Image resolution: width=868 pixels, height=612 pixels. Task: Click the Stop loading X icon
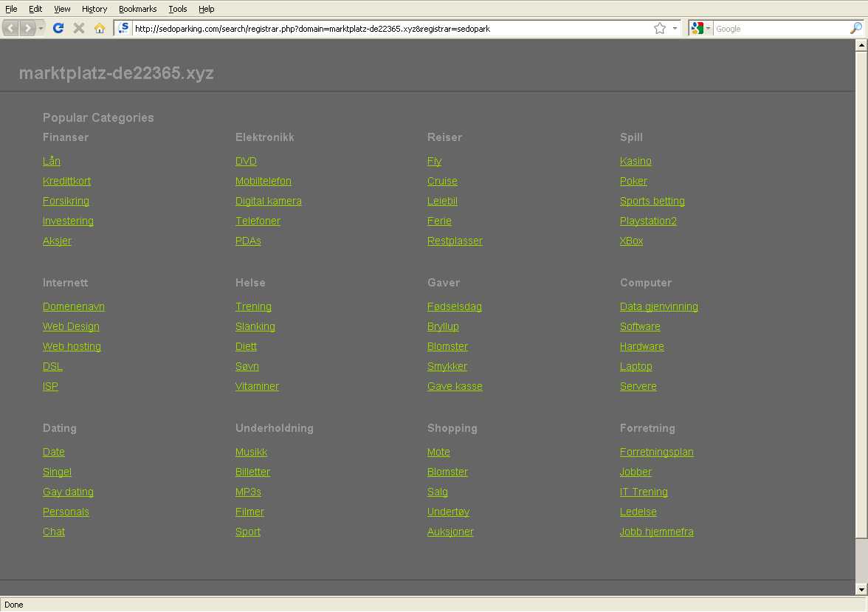79,28
